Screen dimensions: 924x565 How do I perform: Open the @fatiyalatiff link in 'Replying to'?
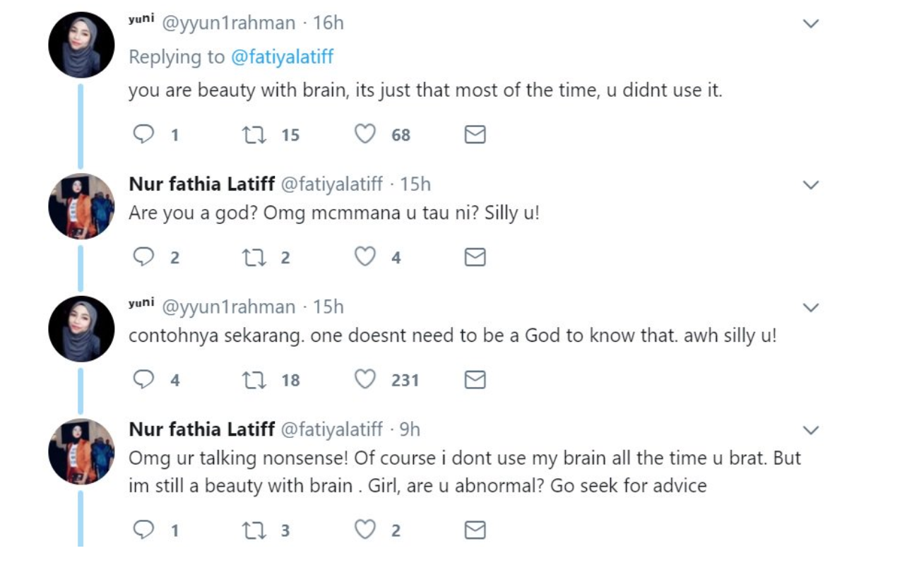click(282, 57)
